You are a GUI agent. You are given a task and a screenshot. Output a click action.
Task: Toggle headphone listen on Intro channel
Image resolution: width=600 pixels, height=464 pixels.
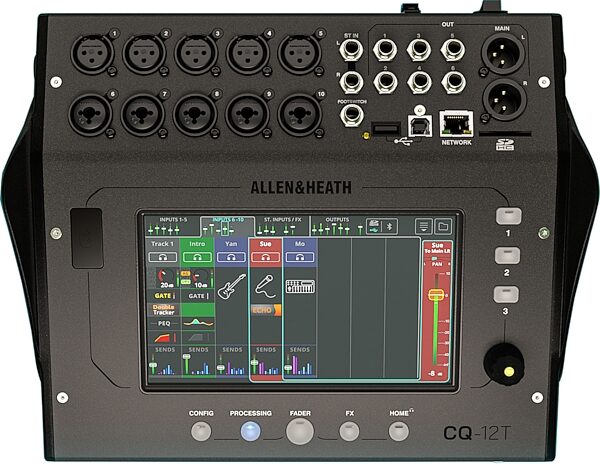tap(197, 257)
